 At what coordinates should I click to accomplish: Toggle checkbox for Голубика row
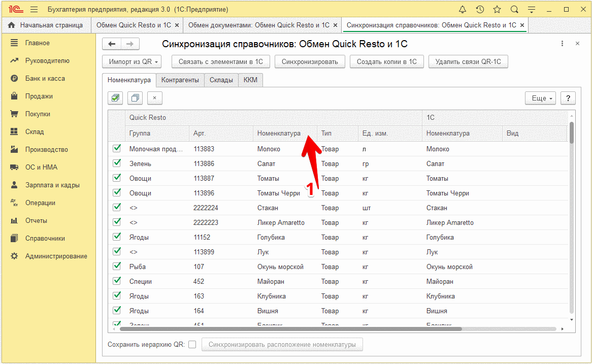click(117, 237)
